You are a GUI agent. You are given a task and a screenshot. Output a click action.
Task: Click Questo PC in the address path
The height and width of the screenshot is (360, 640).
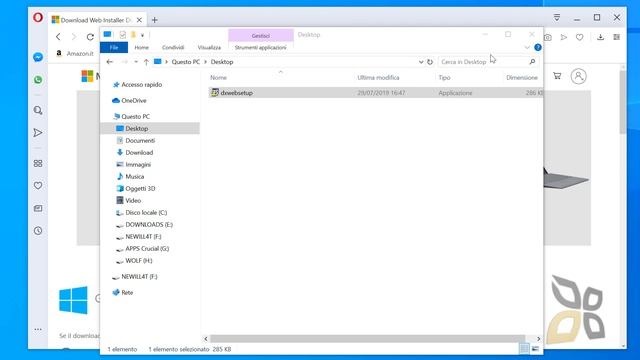point(185,62)
